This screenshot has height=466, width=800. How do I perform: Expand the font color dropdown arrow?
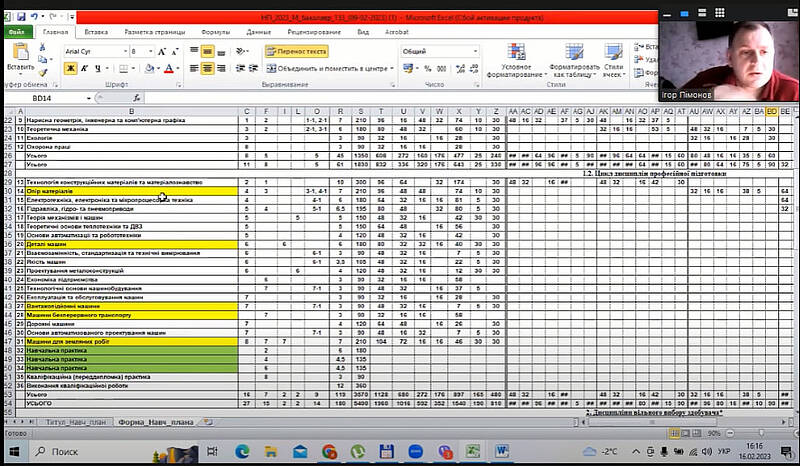pyautogui.click(x=178, y=68)
